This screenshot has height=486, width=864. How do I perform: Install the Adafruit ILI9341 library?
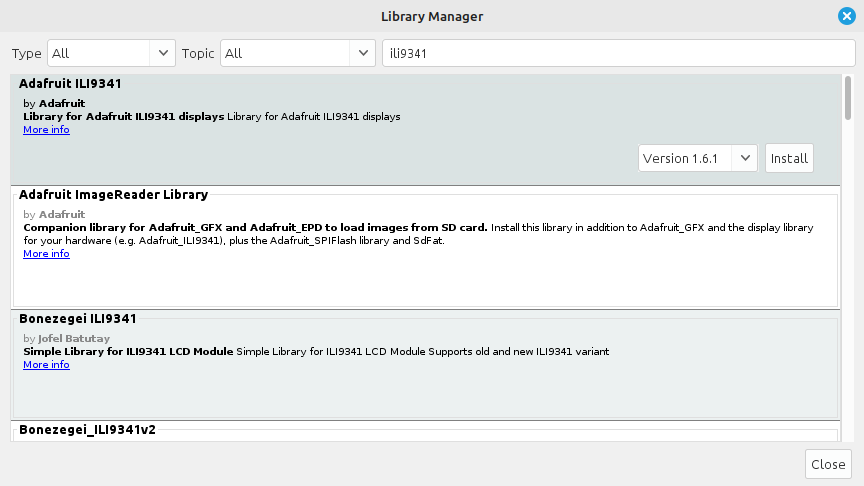click(789, 158)
